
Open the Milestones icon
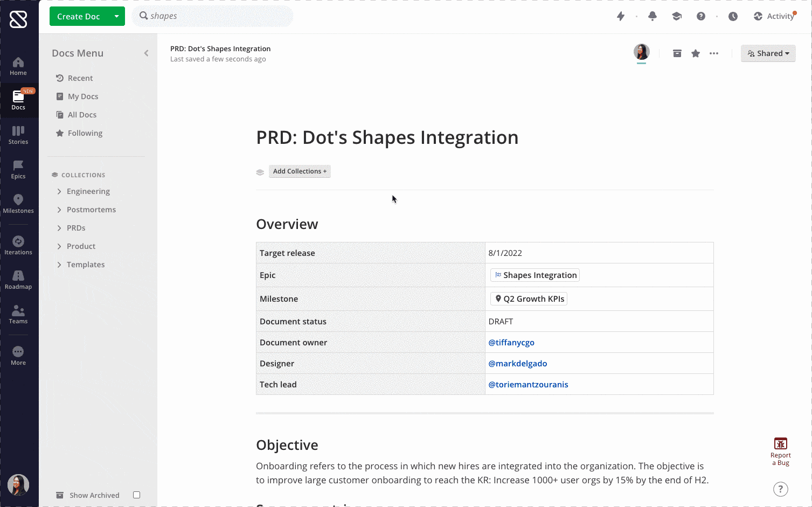(18, 200)
